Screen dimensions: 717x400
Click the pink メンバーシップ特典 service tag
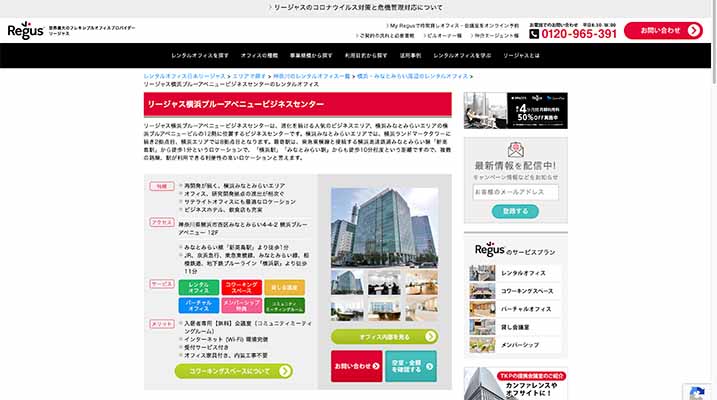pos(241,305)
